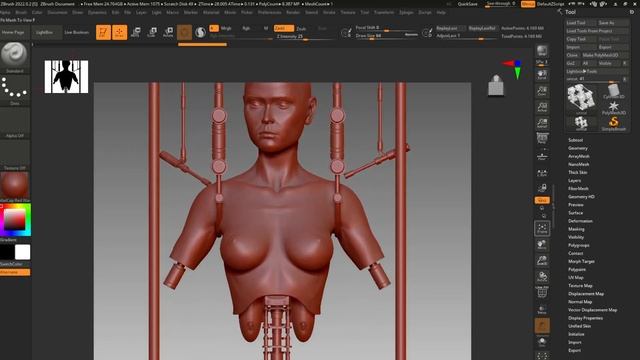Toggle the Local symmetry button
The image size is (640, 360).
[542, 172]
